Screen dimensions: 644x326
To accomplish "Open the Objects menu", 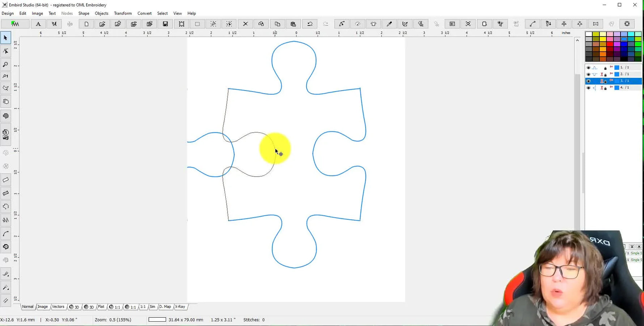I will click(x=101, y=13).
